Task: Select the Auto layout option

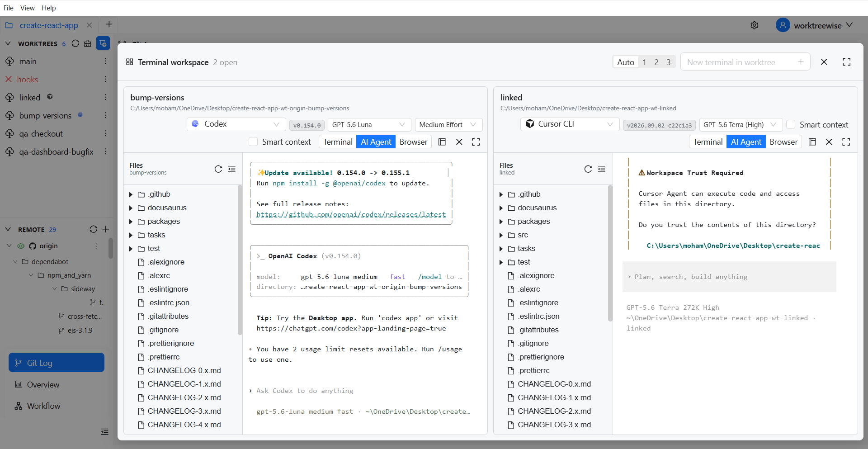Action: pos(626,62)
